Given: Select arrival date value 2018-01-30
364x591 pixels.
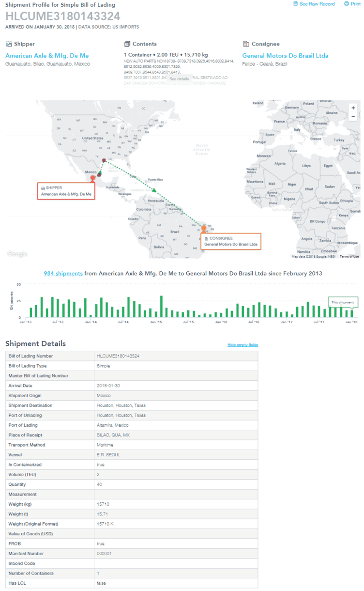Looking at the screenshot, I should [x=107, y=386].
